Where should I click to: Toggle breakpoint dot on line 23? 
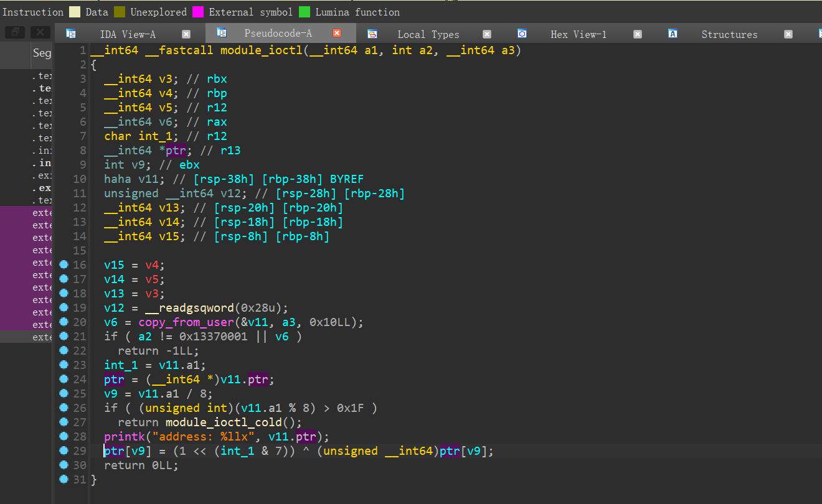pos(64,365)
